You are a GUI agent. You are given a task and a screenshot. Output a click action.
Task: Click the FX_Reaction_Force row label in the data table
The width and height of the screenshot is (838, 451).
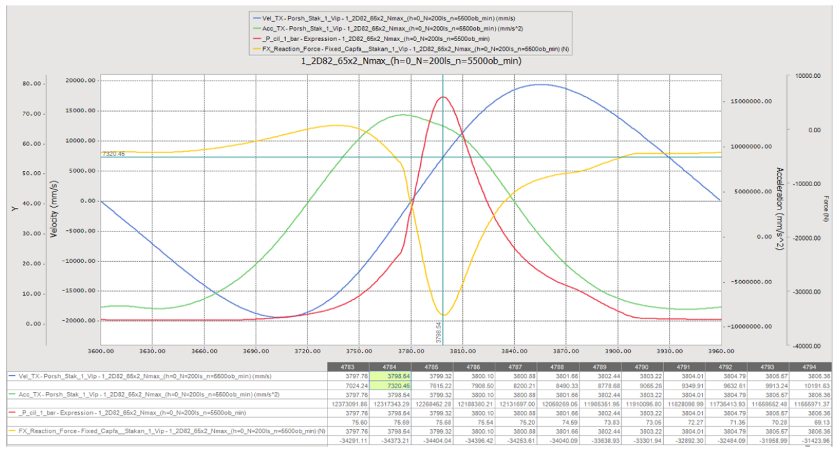172,431
